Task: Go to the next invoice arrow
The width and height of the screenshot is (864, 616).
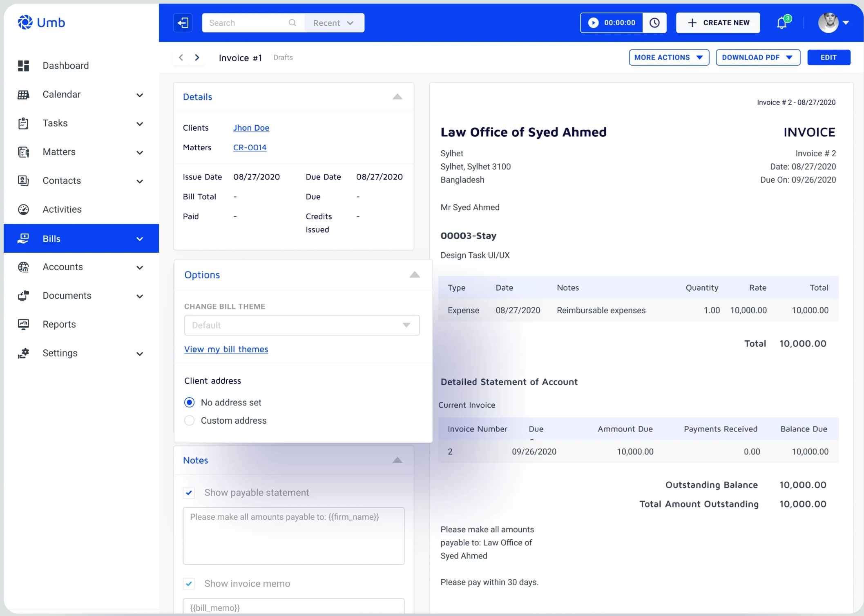Action: click(x=197, y=58)
